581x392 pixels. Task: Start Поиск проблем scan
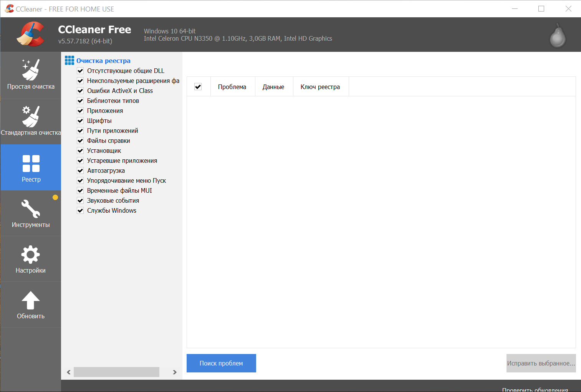tap(221, 363)
